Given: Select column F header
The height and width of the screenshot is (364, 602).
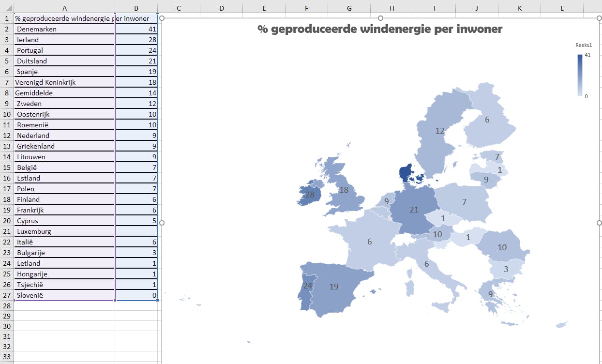Looking at the screenshot, I should 307,8.
